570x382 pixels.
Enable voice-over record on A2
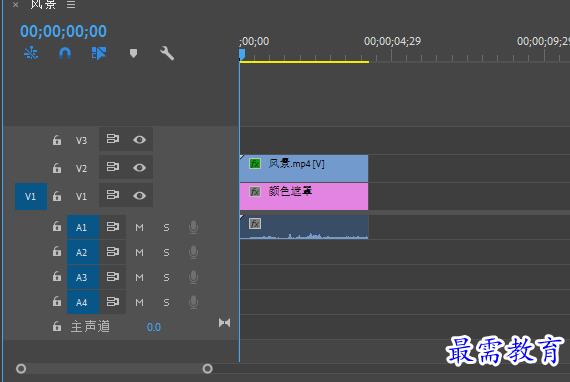(x=193, y=252)
